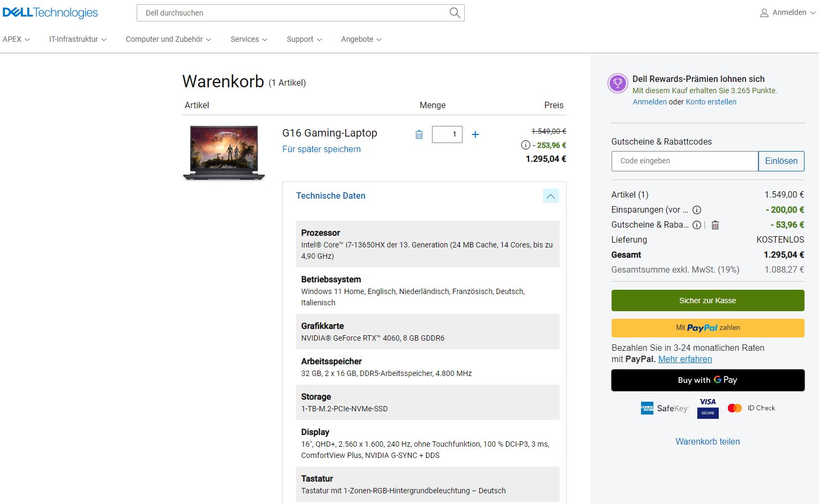The image size is (819, 504).
Task: Increase quantity with the plus icon
Action: pyautogui.click(x=475, y=134)
